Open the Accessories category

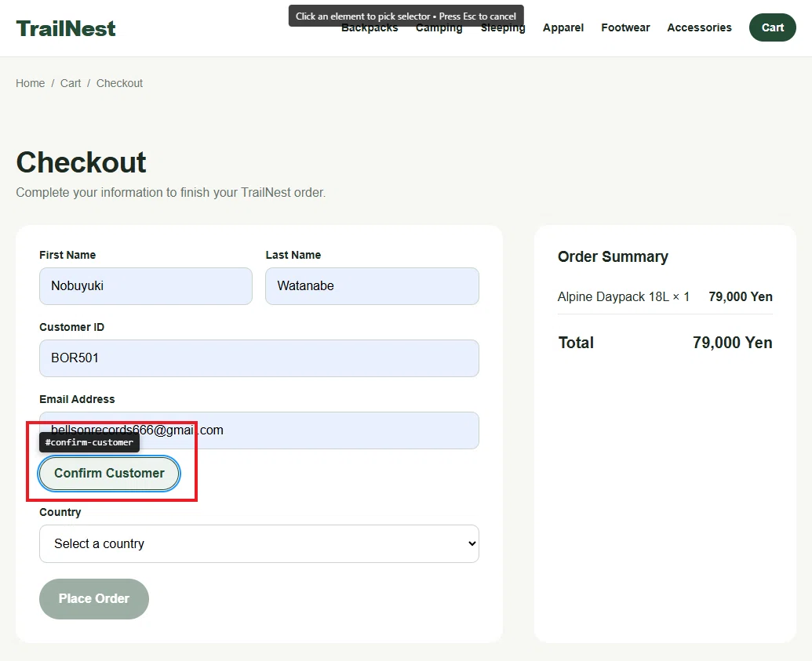click(x=699, y=27)
